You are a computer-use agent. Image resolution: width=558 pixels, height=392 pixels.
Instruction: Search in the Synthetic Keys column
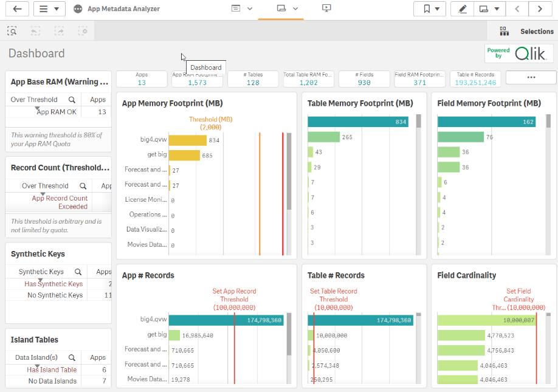click(78, 272)
